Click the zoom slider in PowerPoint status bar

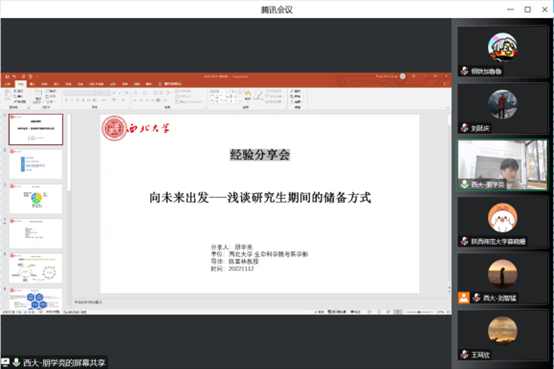coord(419,312)
